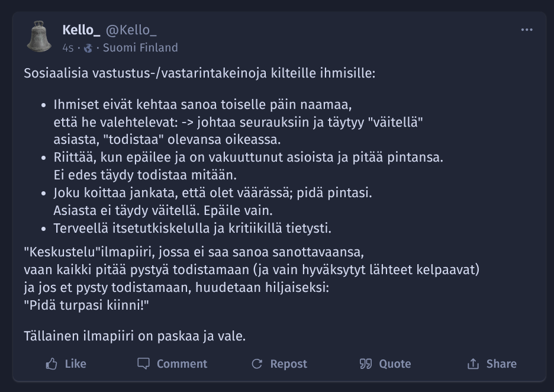The height and width of the screenshot is (392, 554).
Task: Click the thumbs-up Like icon
Action: (51, 364)
